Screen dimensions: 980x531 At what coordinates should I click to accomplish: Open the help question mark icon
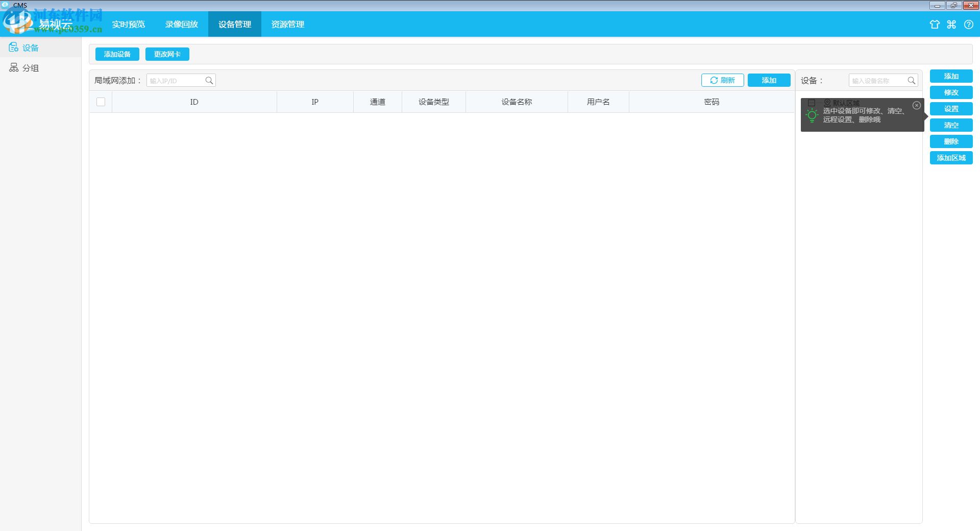pyautogui.click(x=968, y=25)
